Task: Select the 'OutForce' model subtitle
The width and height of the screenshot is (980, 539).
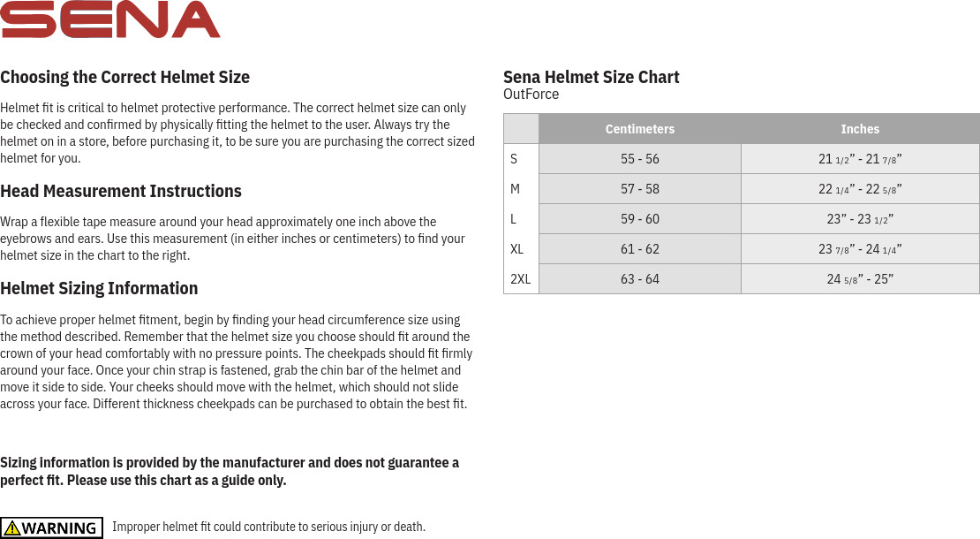Action: coord(531,95)
